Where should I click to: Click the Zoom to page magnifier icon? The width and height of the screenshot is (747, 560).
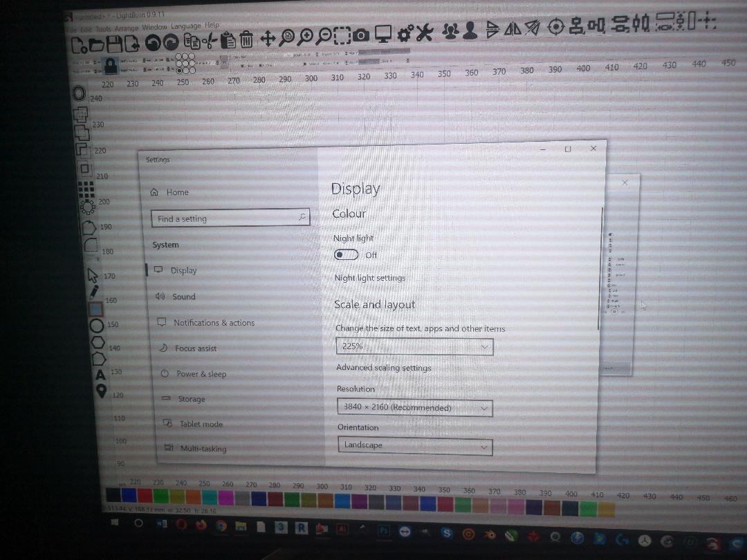tap(286, 37)
